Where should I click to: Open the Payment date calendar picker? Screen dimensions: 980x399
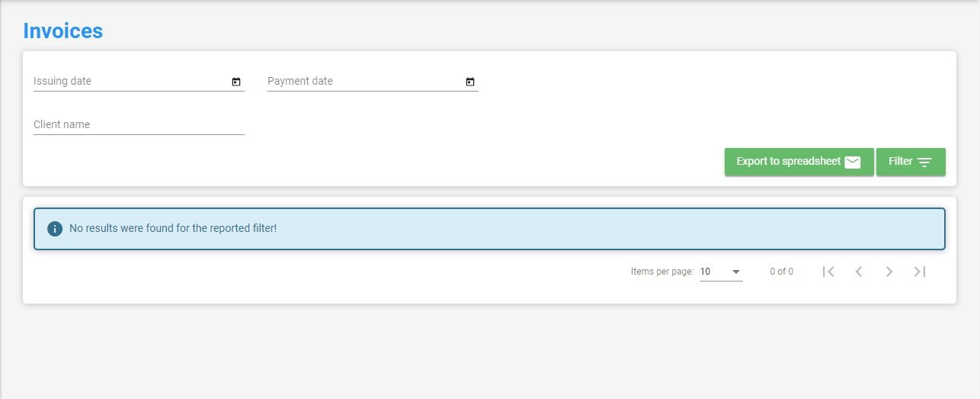click(x=470, y=82)
